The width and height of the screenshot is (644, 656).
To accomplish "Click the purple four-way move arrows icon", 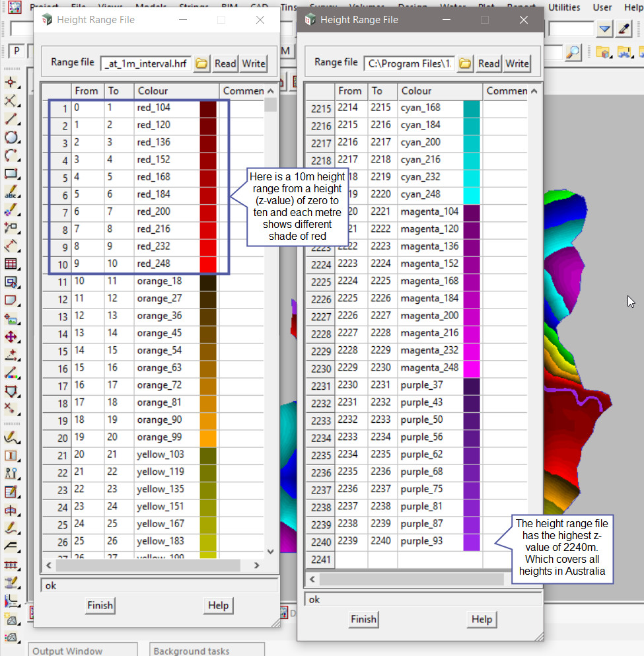I will pyautogui.click(x=11, y=337).
